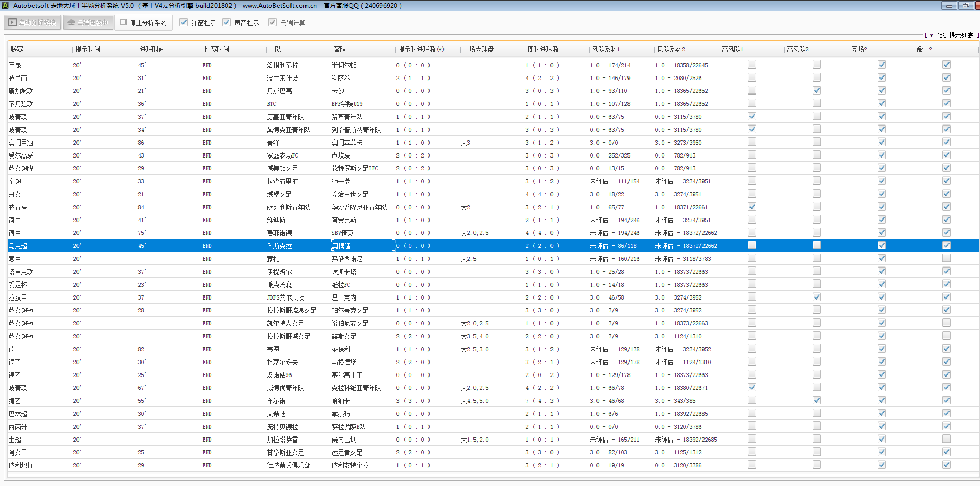
Task: Sort by the 联赛 column header
Action: [x=17, y=49]
